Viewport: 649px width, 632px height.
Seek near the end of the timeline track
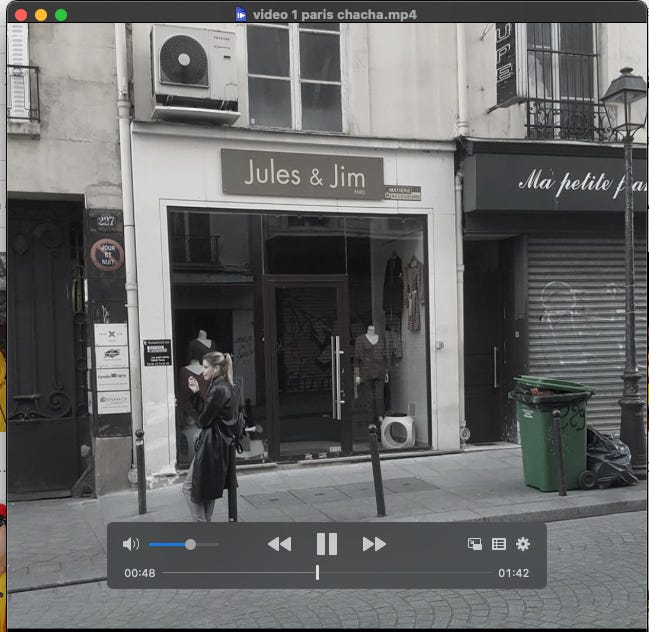point(486,573)
